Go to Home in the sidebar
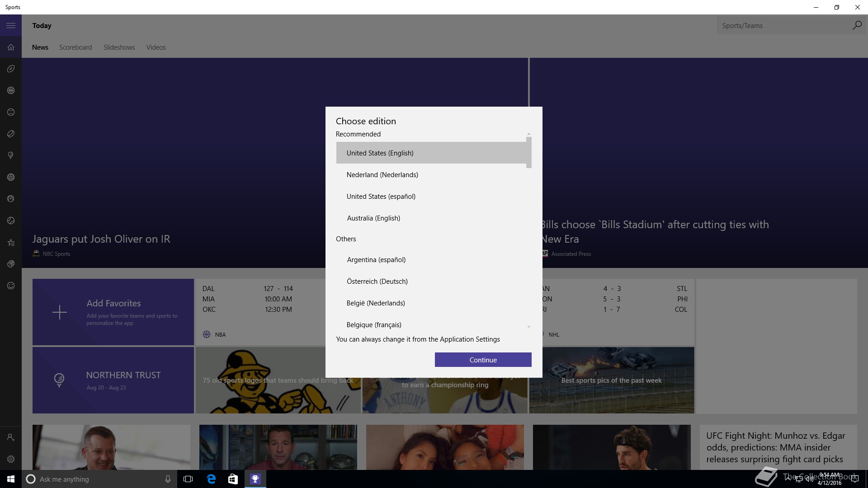 (x=11, y=47)
